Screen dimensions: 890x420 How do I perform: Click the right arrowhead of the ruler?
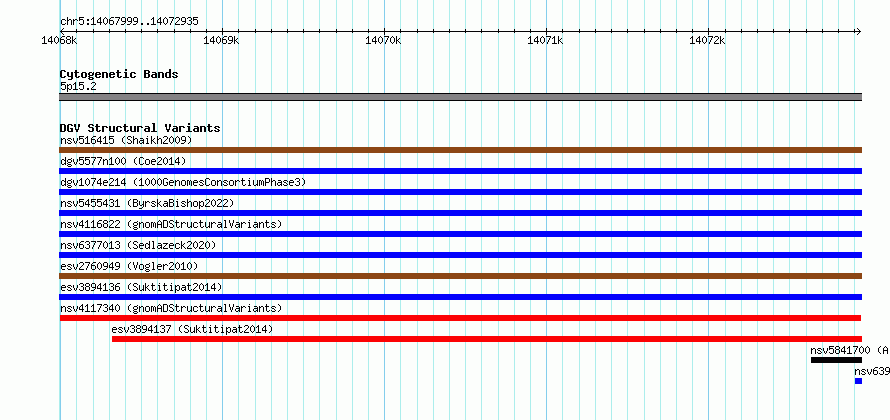pyautogui.click(x=858, y=31)
